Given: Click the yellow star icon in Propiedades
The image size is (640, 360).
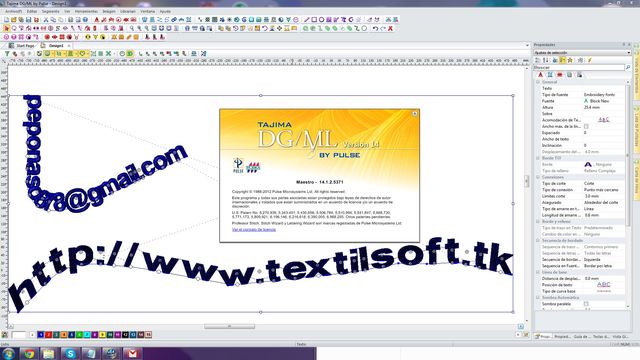Looking at the screenshot, I should point(570,60).
